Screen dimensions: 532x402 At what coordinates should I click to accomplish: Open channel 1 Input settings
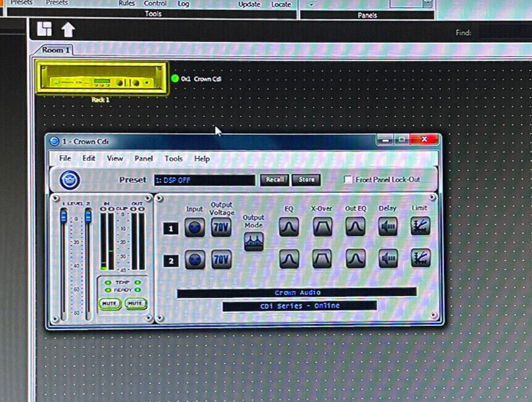point(195,227)
